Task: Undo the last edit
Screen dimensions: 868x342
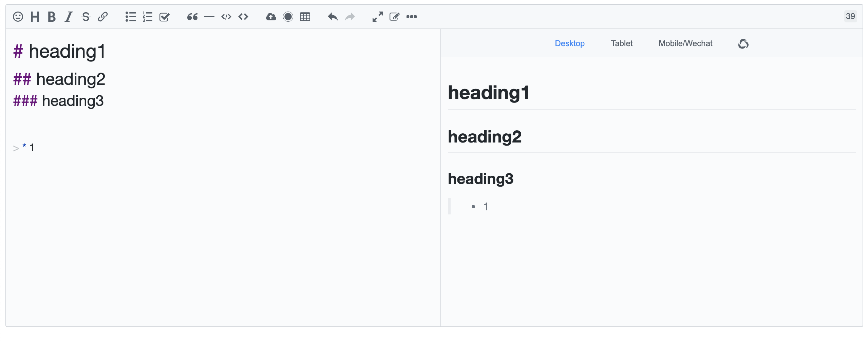Action: click(333, 17)
